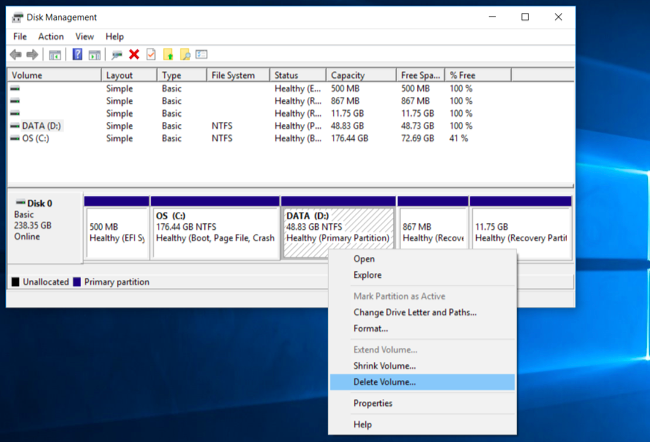The height and width of the screenshot is (442, 650).
Task: Open the Action menu
Action: pyautogui.click(x=50, y=36)
